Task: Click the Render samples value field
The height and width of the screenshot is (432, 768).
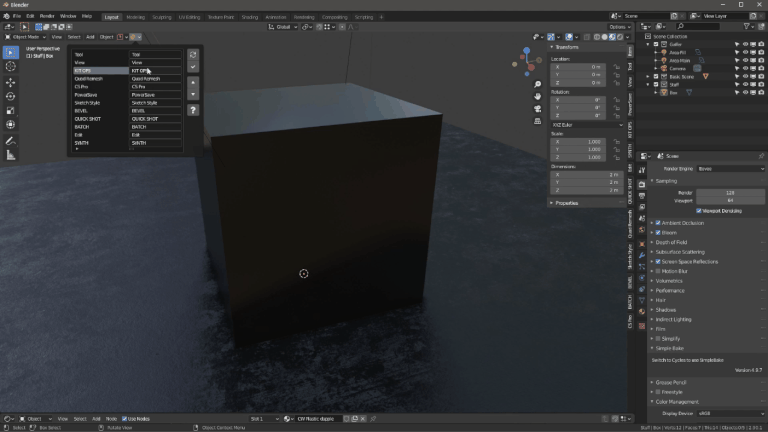Action: [x=730, y=192]
